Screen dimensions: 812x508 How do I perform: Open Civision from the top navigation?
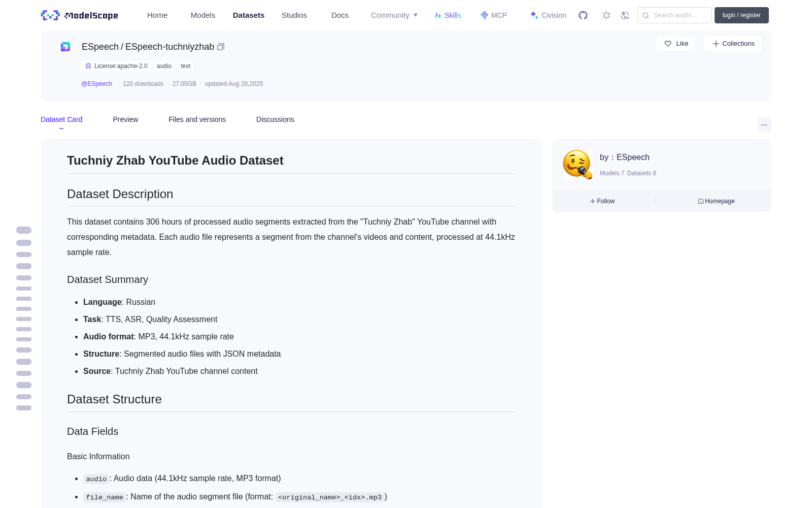tap(548, 15)
